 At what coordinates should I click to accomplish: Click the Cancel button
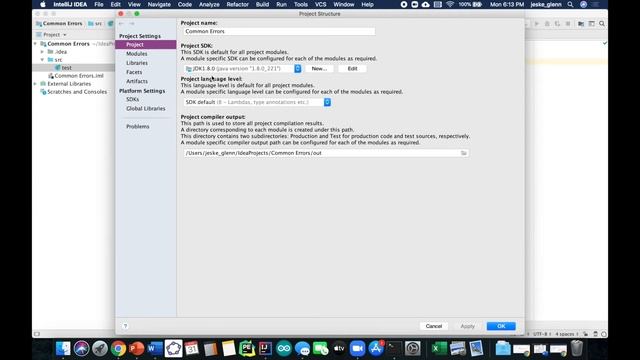point(433,326)
